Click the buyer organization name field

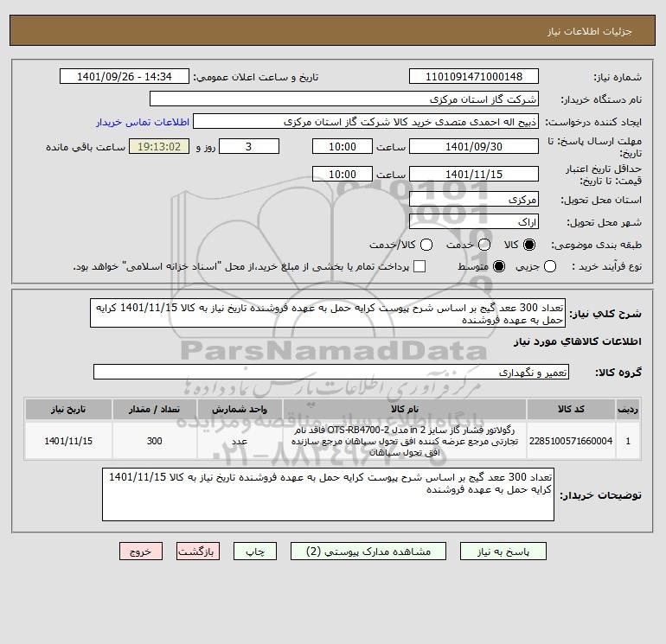(x=344, y=99)
